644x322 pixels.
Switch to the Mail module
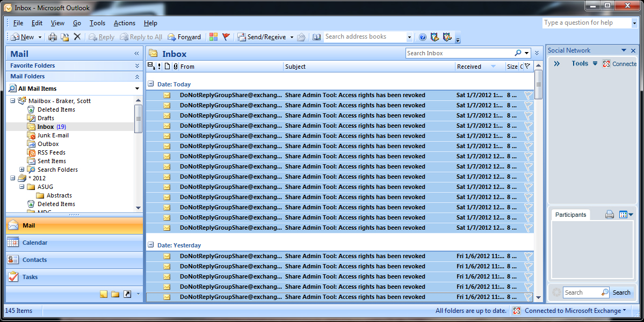coord(74,225)
